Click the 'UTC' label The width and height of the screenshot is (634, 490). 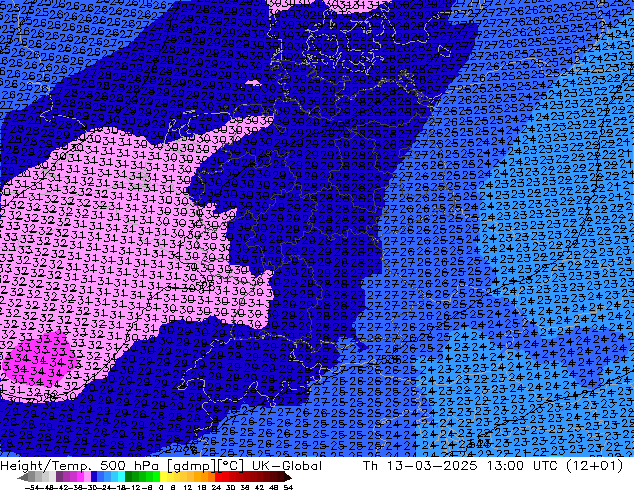(x=545, y=466)
